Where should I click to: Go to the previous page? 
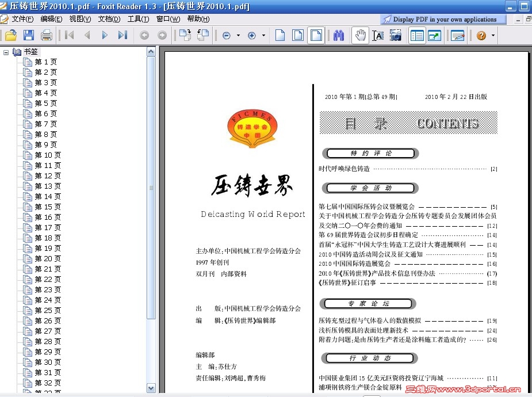tap(87, 35)
